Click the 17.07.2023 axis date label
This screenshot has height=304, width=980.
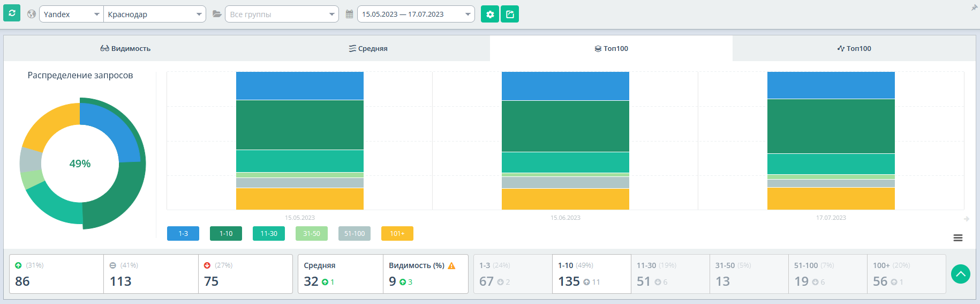(831, 218)
